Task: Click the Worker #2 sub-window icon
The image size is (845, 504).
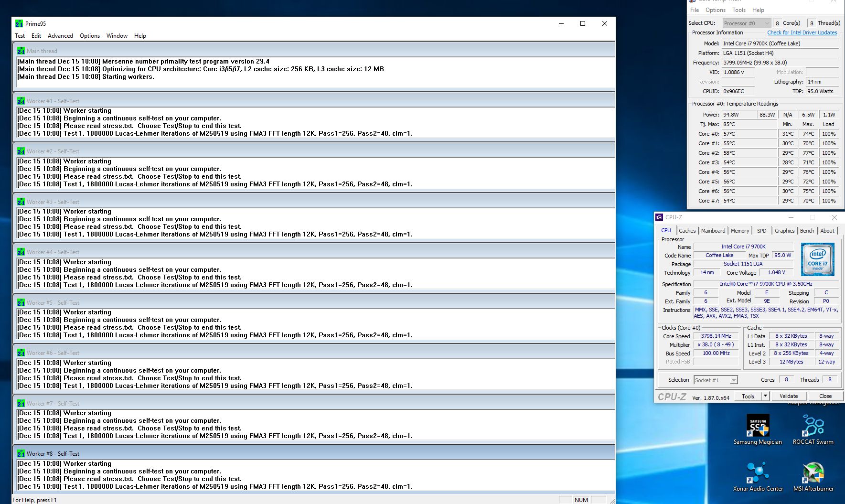Action: coord(21,151)
